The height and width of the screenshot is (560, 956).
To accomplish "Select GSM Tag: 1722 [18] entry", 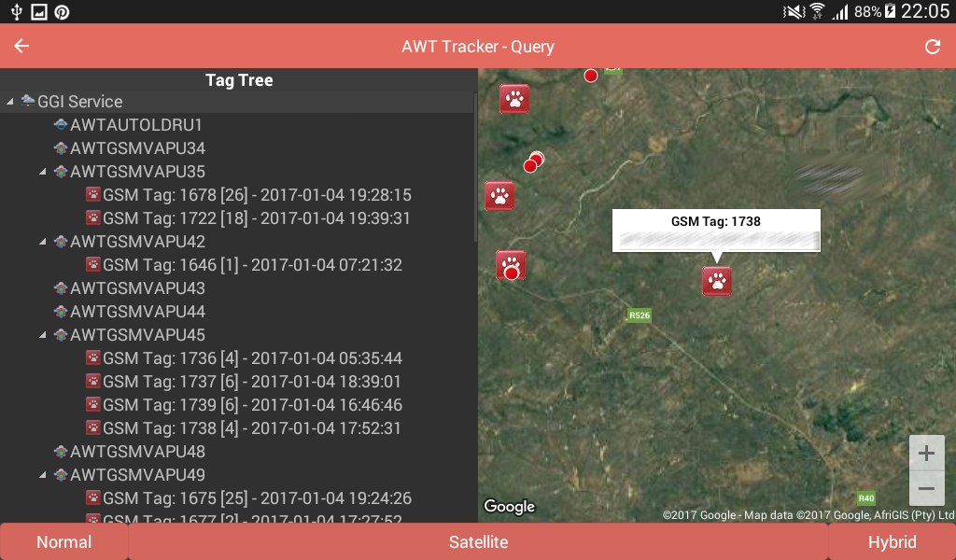I will [257, 218].
